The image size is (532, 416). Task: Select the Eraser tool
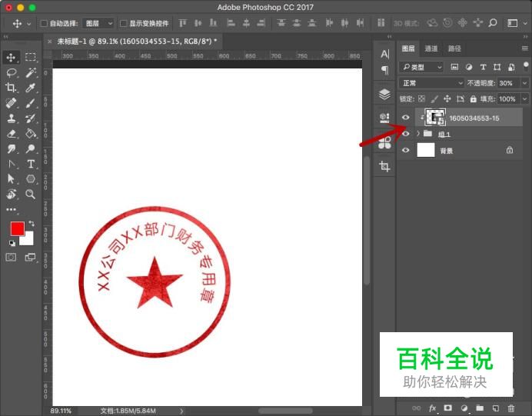click(11, 133)
